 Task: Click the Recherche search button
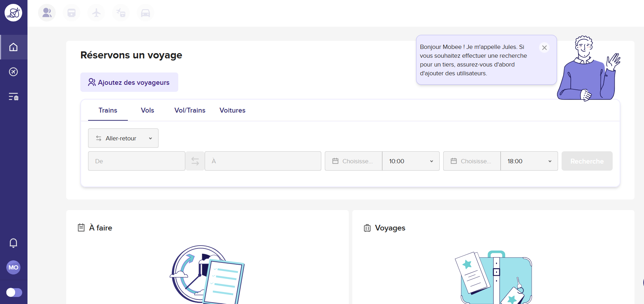(x=587, y=161)
